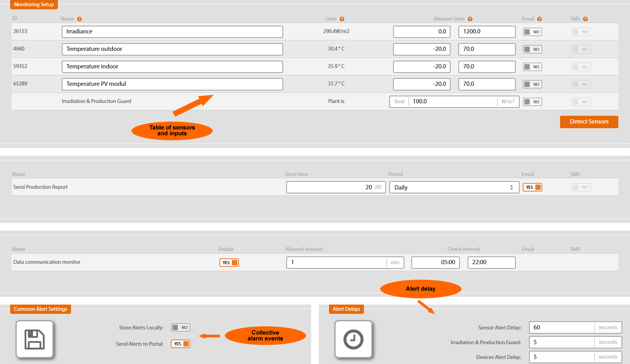Click the help icon next to SMS header
Image resolution: width=630 pixels, height=364 pixels.
(x=585, y=19)
